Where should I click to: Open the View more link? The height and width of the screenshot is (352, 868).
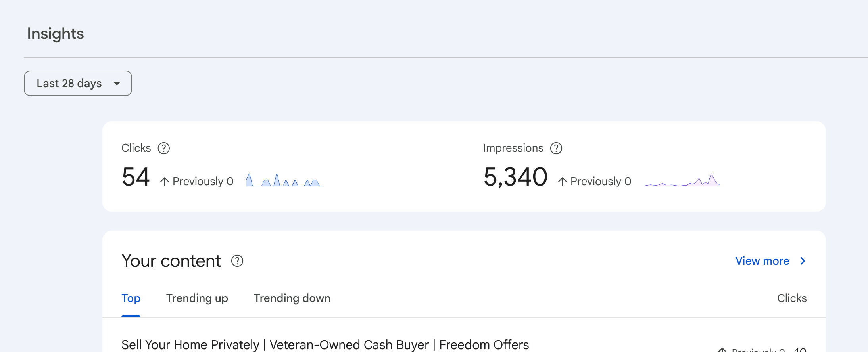pyautogui.click(x=762, y=261)
